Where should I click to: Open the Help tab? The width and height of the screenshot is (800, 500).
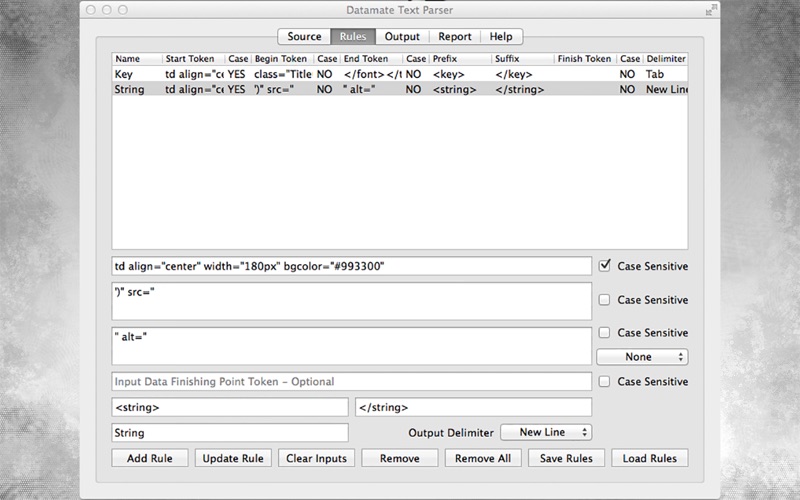click(x=501, y=37)
